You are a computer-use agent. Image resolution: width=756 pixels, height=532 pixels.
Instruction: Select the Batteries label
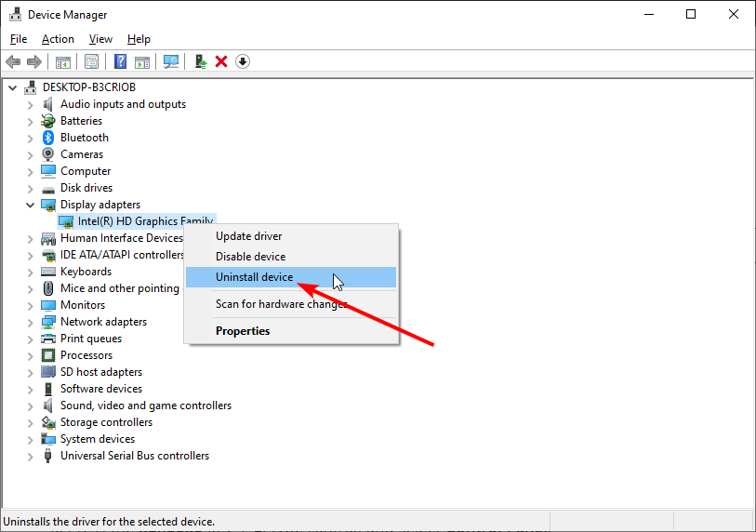coord(81,121)
